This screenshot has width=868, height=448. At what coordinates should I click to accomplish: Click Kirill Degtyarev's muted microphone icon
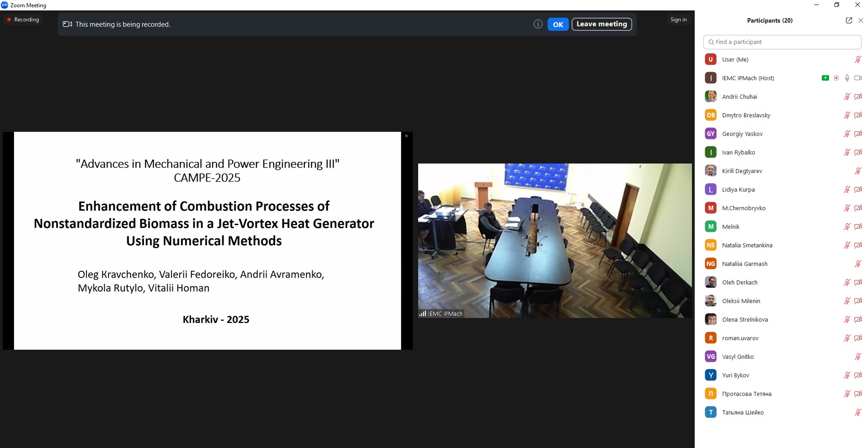coord(858,171)
